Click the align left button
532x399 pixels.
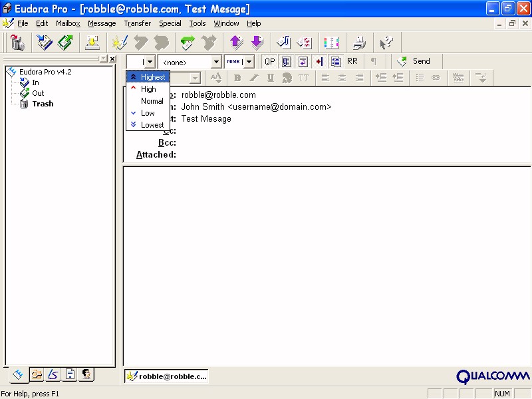point(325,78)
